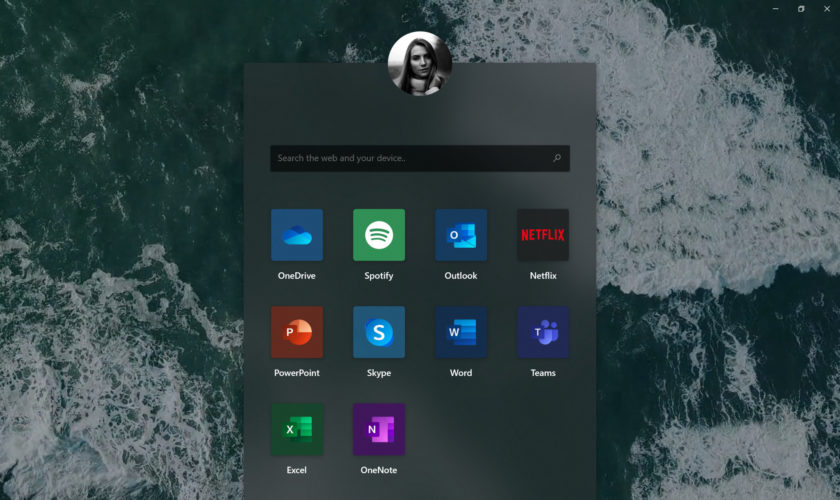Image resolution: width=840 pixels, height=500 pixels.
Task: Open the user profile picture
Action: click(420, 63)
